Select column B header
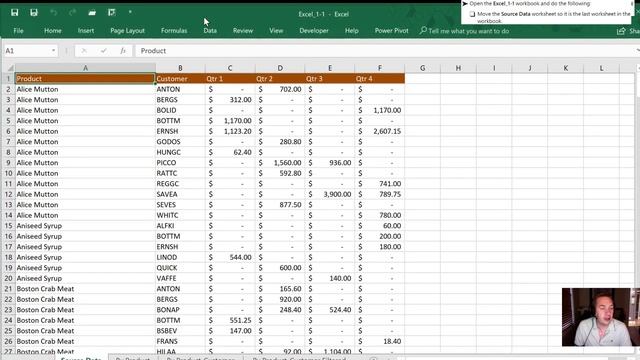Viewport: 640px width, 360px height. [180, 68]
